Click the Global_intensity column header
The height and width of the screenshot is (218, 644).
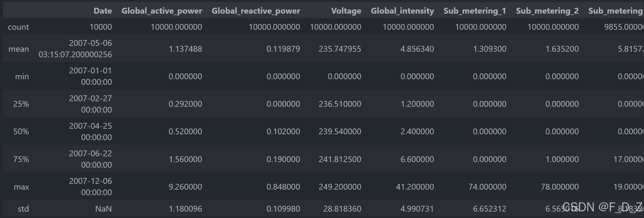click(x=402, y=11)
